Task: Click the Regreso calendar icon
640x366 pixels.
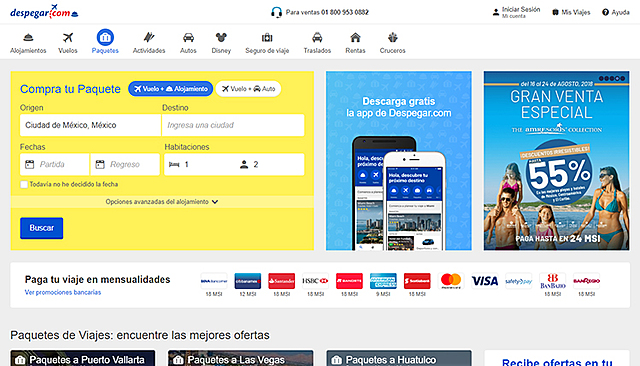Action: click(x=100, y=164)
